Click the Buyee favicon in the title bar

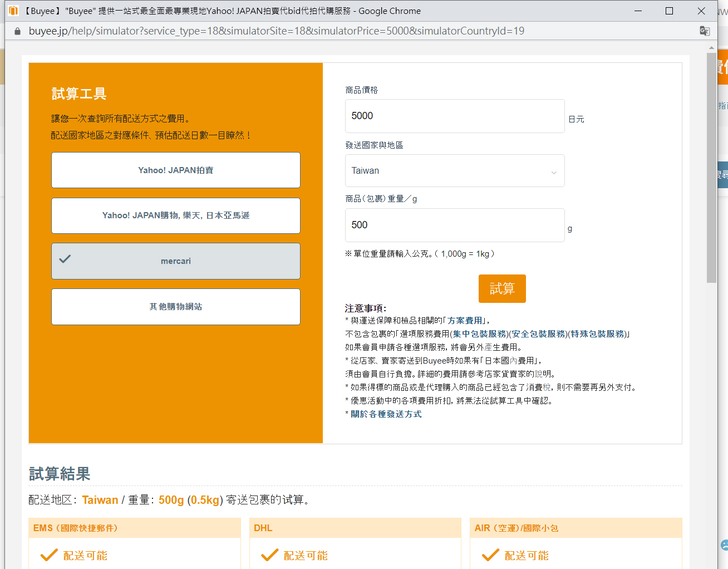tap(12, 10)
